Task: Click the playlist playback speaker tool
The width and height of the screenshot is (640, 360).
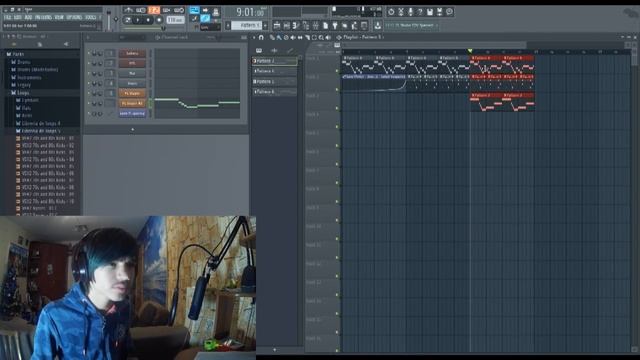Action: 328,38
